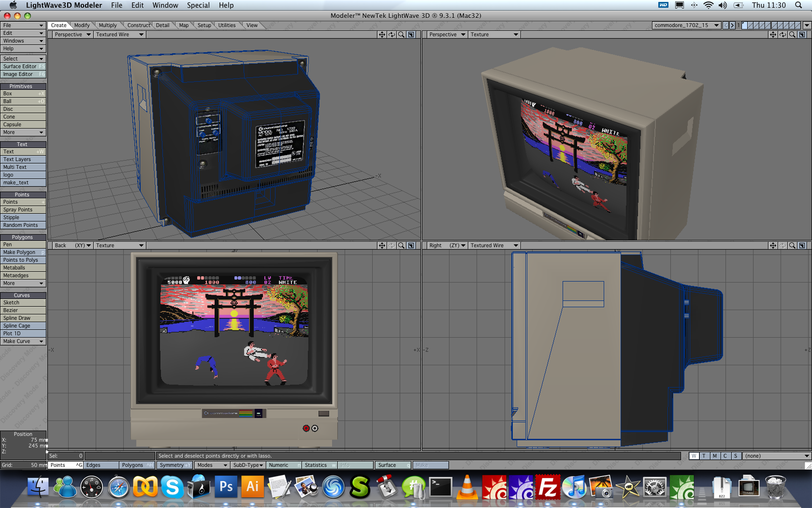812x508 pixels.
Task: Launch FileZilla from the Dock
Action: (x=548, y=487)
